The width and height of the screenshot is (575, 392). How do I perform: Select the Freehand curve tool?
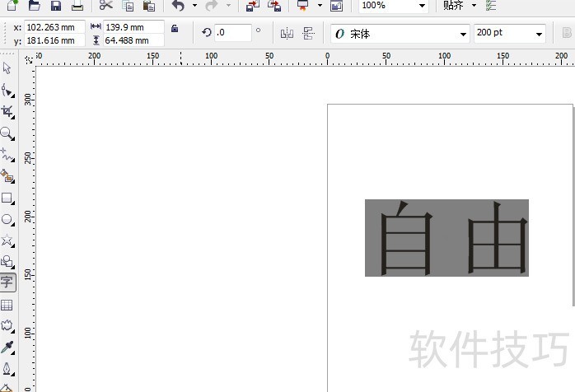tap(7, 155)
